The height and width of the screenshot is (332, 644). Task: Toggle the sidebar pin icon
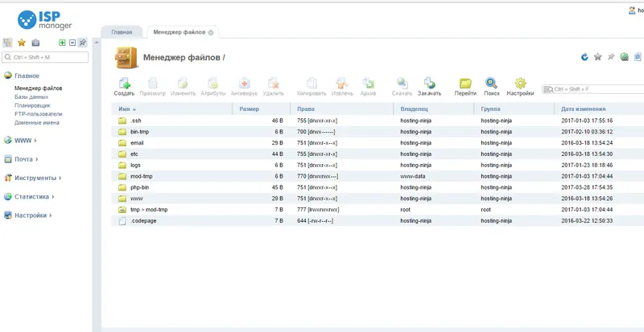click(x=83, y=43)
